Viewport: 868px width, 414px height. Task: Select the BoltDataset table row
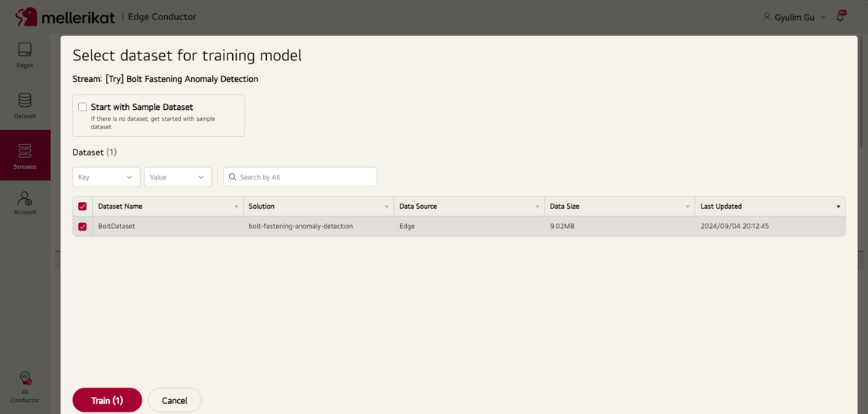(x=459, y=227)
